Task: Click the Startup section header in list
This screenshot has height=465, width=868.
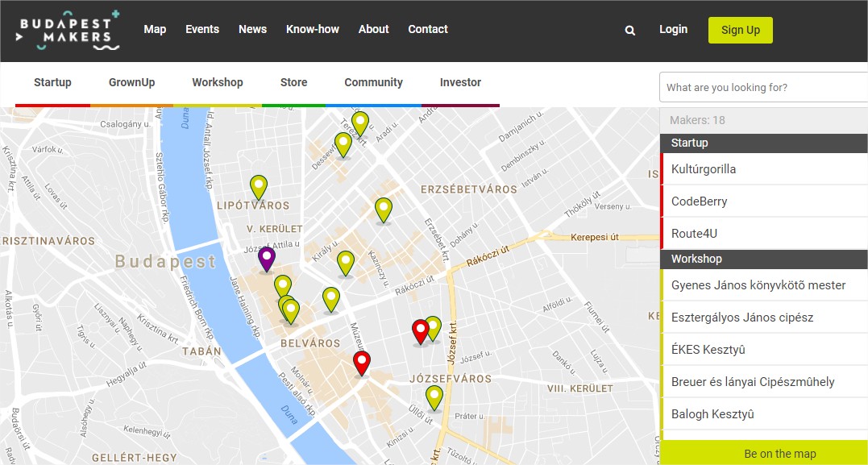Action: pos(764,143)
